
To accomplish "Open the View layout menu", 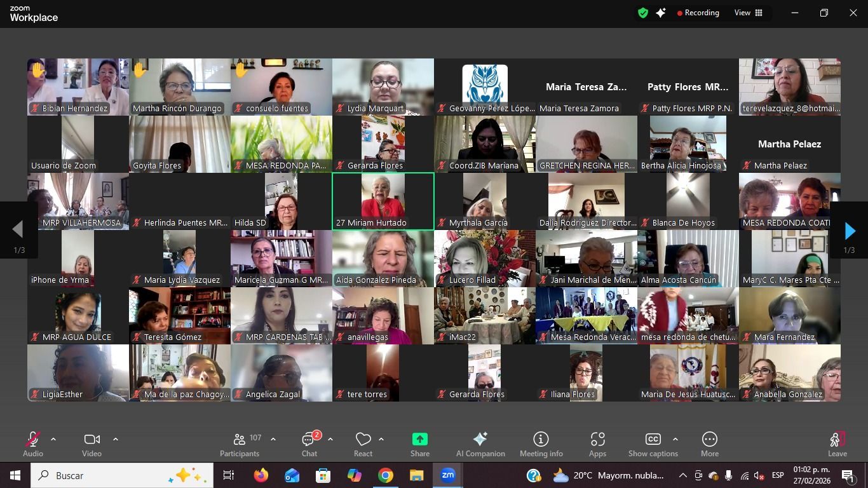I will [749, 13].
